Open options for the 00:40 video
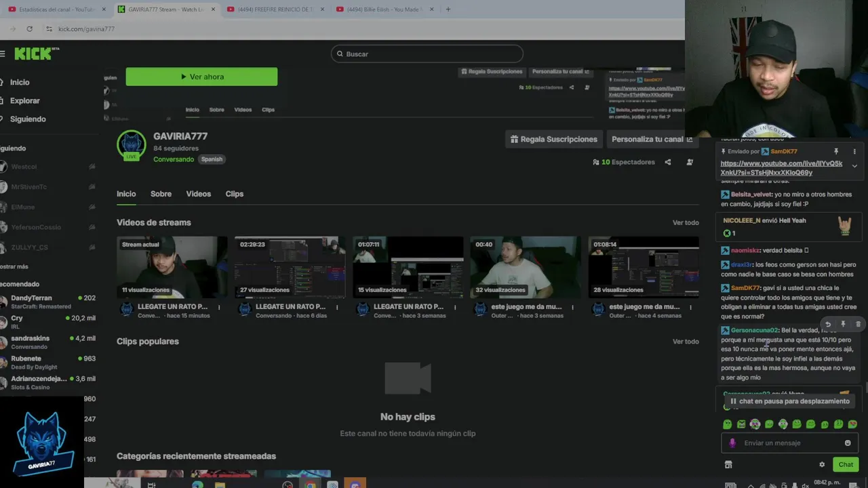 click(573, 307)
